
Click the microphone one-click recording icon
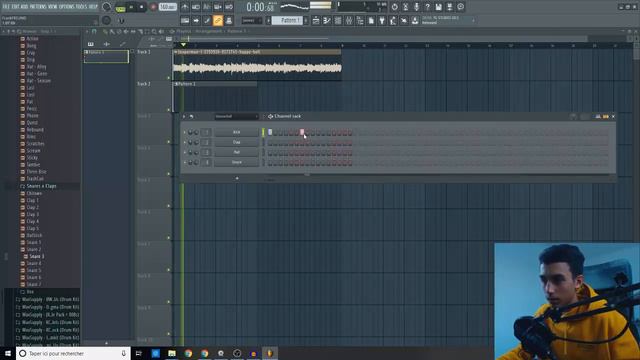pyautogui.click(x=416, y=7)
